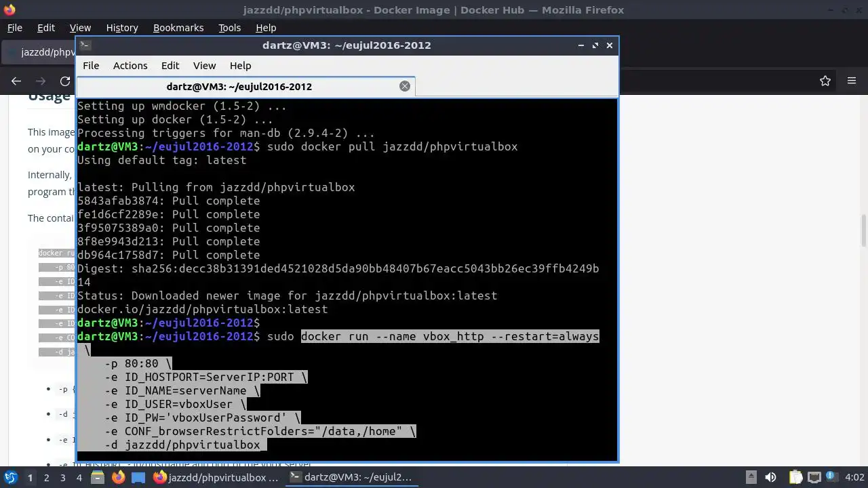The height and width of the screenshot is (488, 868).
Task: Select the jazzdd/phpv Firefox browser tab
Action: click(39, 52)
